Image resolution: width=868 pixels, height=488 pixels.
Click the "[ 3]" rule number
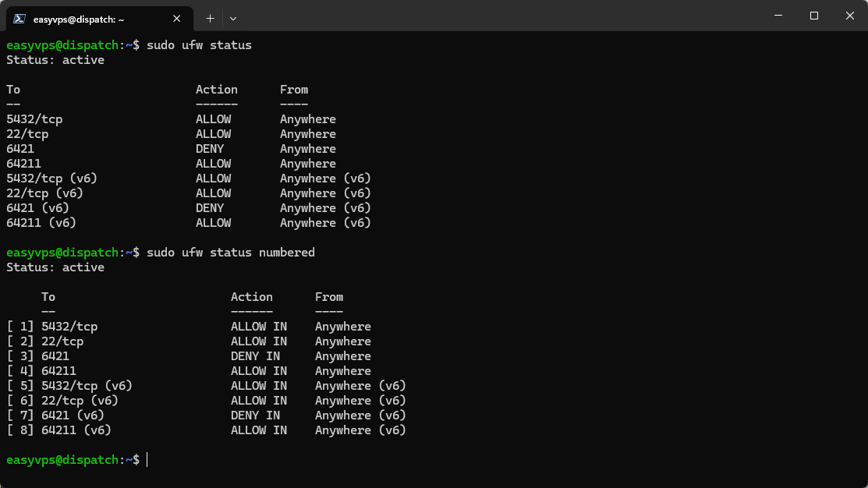click(x=20, y=356)
